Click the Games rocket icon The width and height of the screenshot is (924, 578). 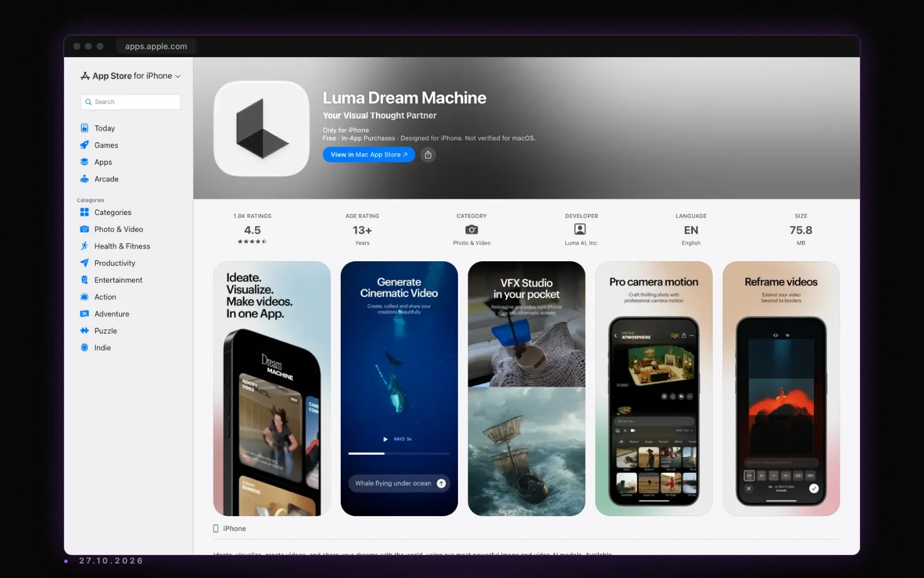84,145
